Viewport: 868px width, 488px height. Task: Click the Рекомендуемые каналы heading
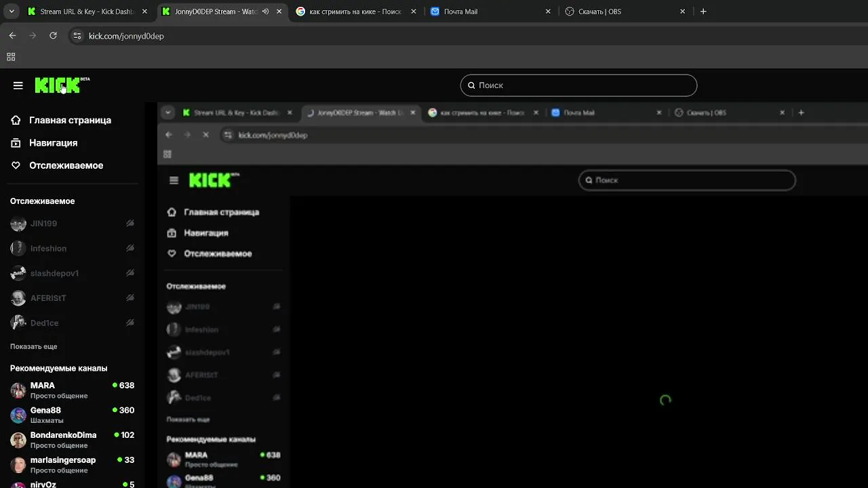59,369
